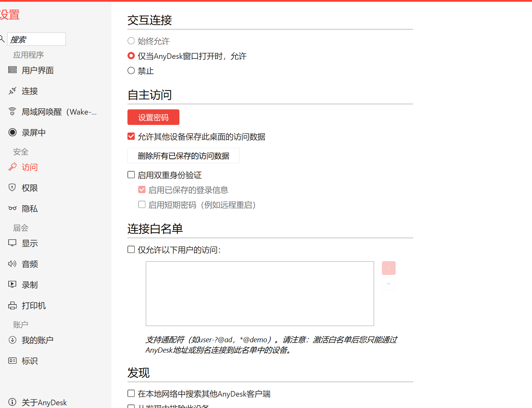Open 音频 speaker icon settings

pyautogui.click(x=12, y=264)
